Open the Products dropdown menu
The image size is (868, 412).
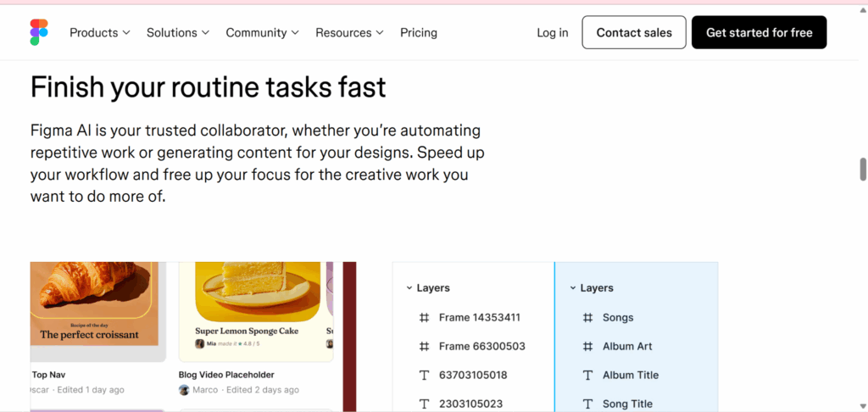(99, 32)
